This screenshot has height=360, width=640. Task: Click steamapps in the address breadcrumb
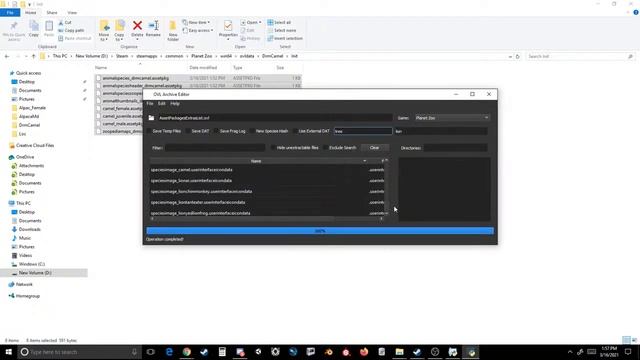click(147, 56)
